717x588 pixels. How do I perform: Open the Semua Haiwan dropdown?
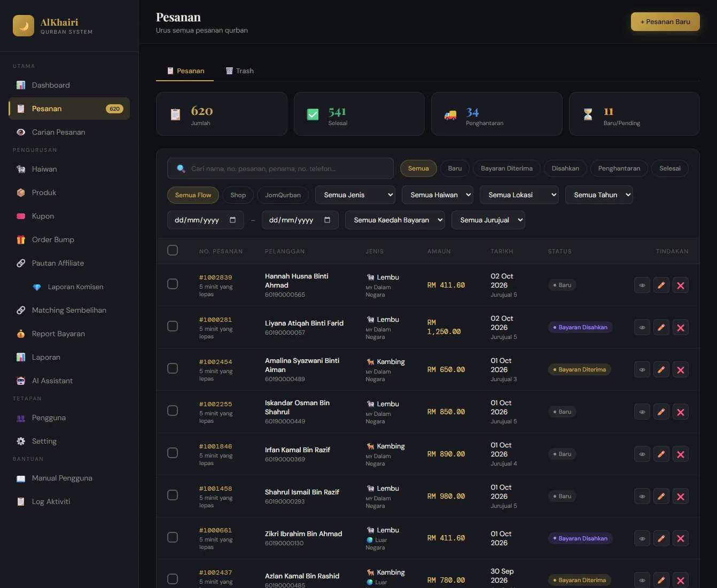coord(438,195)
